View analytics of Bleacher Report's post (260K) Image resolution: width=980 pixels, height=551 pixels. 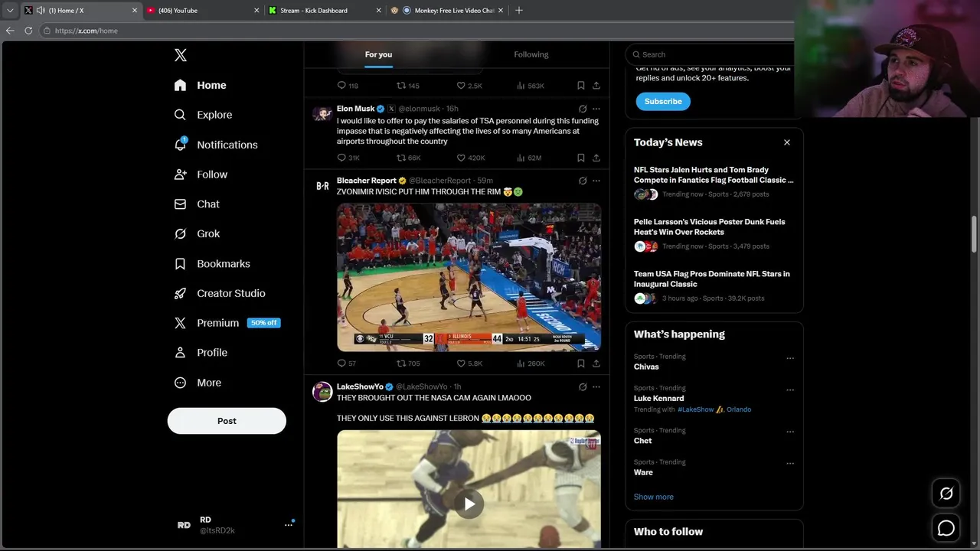pyautogui.click(x=531, y=364)
